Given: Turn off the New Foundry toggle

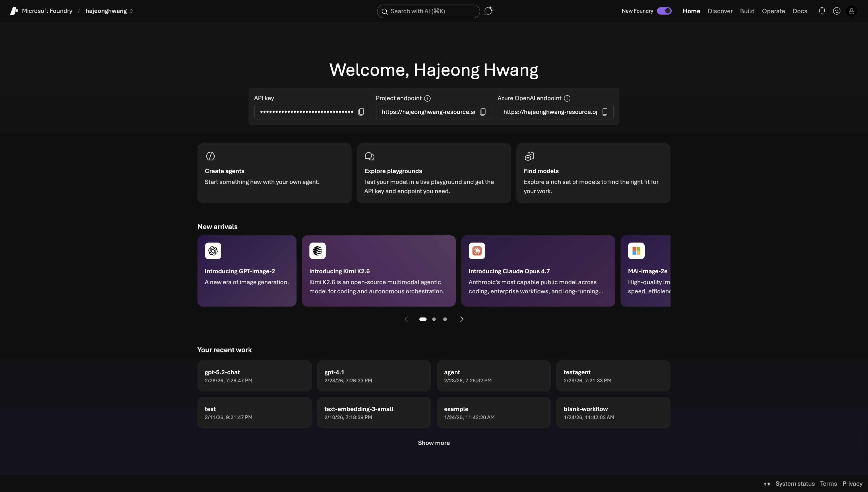Looking at the screenshot, I should [664, 11].
